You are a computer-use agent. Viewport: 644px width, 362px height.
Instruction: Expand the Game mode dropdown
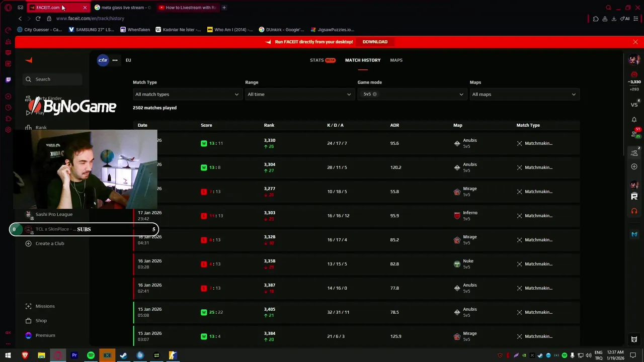point(412,95)
